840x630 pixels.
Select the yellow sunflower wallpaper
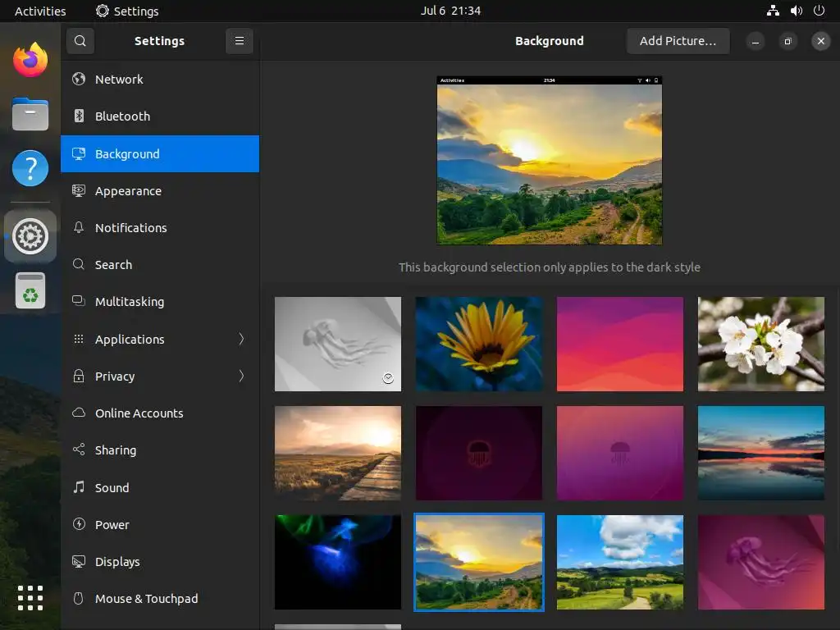(x=479, y=344)
